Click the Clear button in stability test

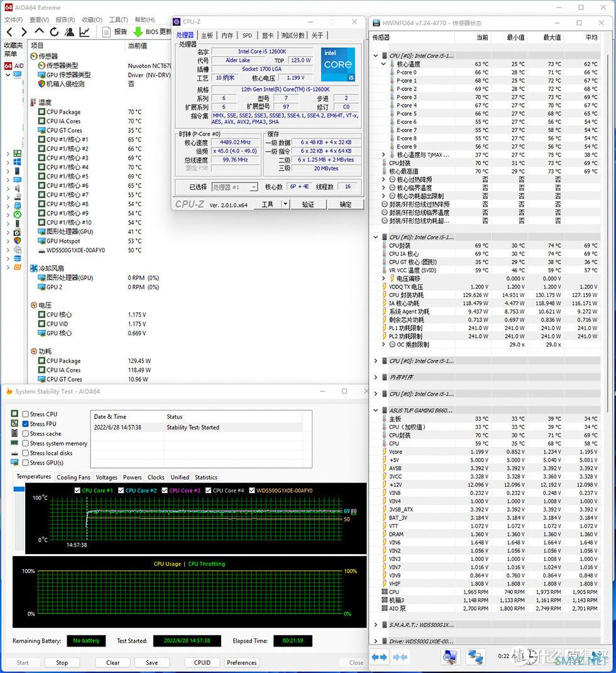(113, 663)
